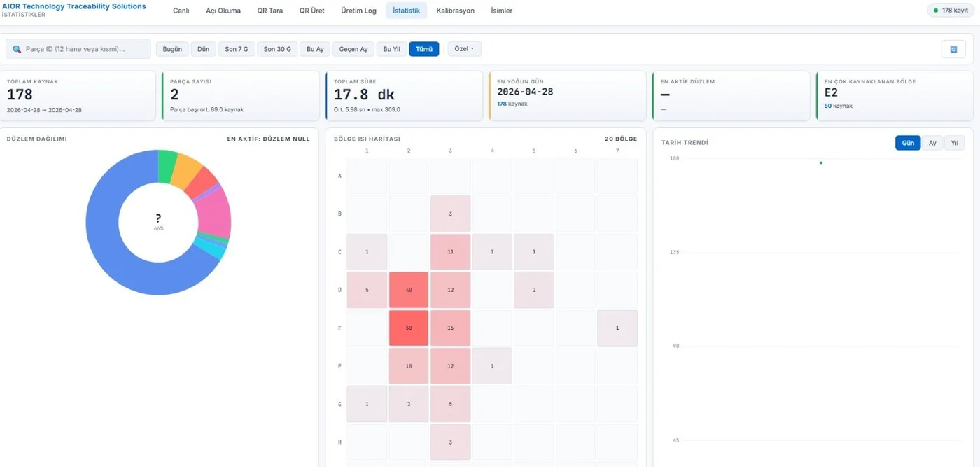Click the En Yoğun Gün date 2026-04-28
The height and width of the screenshot is (467, 980).
click(525, 92)
